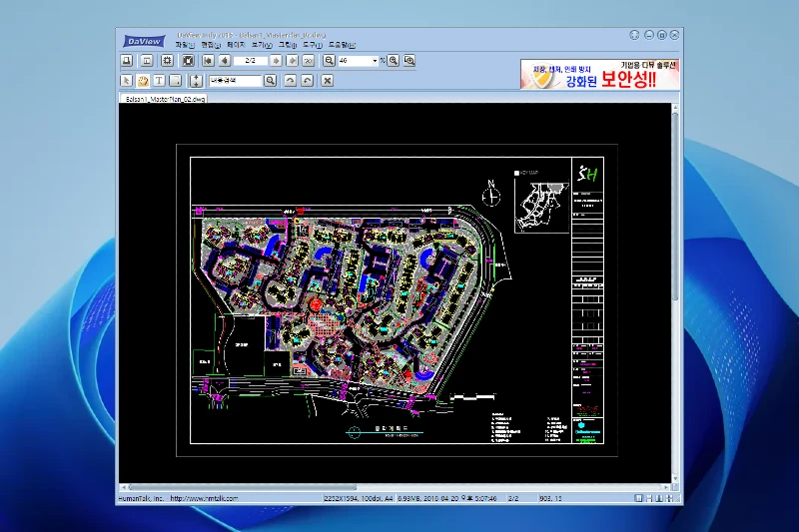Screen dimensions: 799x532
Task: Go to the previous page
Action: [x=225, y=61]
